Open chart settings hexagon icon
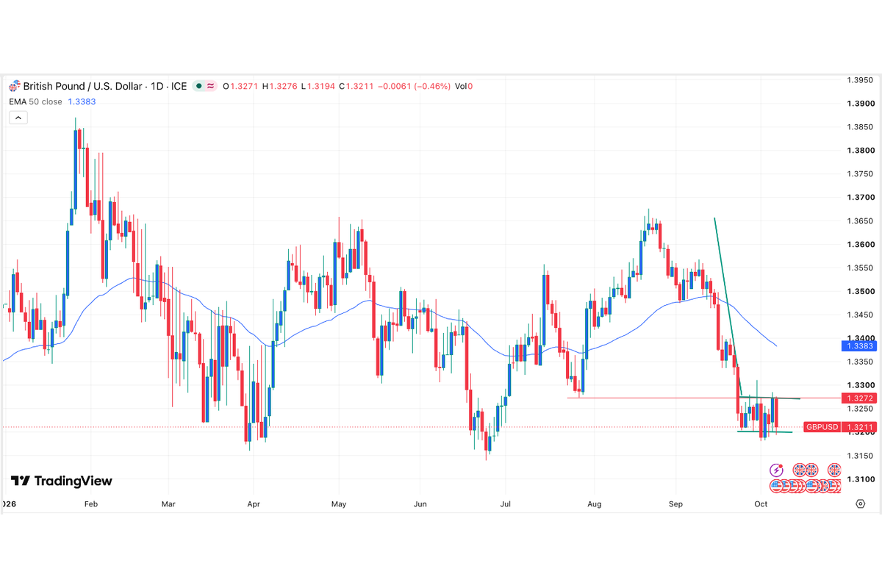The height and width of the screenshot is (588, 882). [860, 503]
